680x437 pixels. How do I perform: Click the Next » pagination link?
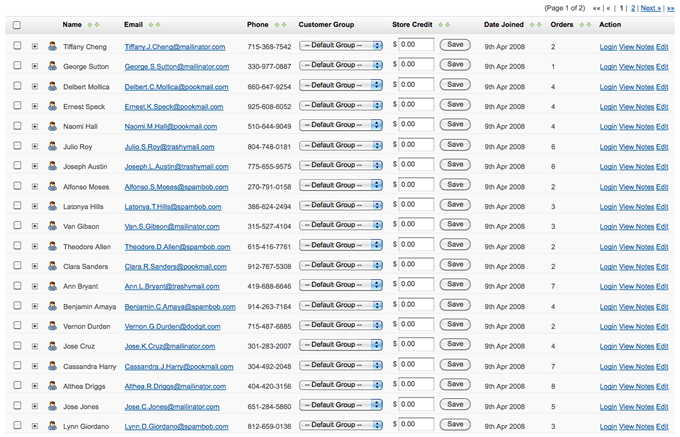pyautogui.click(x=651, y=8)
